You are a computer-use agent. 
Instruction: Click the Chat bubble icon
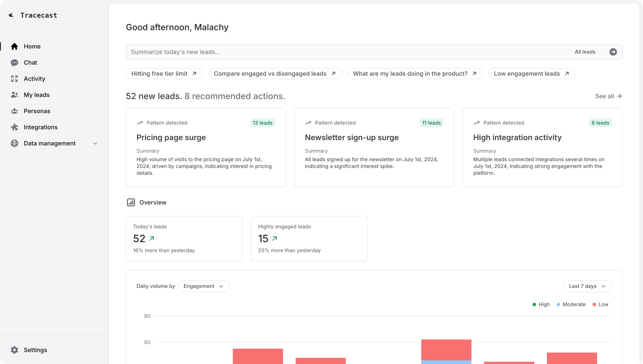pyautogui.click(x=15, y=62)
